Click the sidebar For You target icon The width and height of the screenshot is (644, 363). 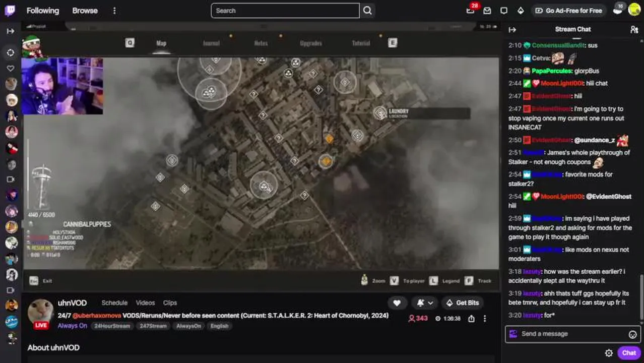click(x=11, y=52)
